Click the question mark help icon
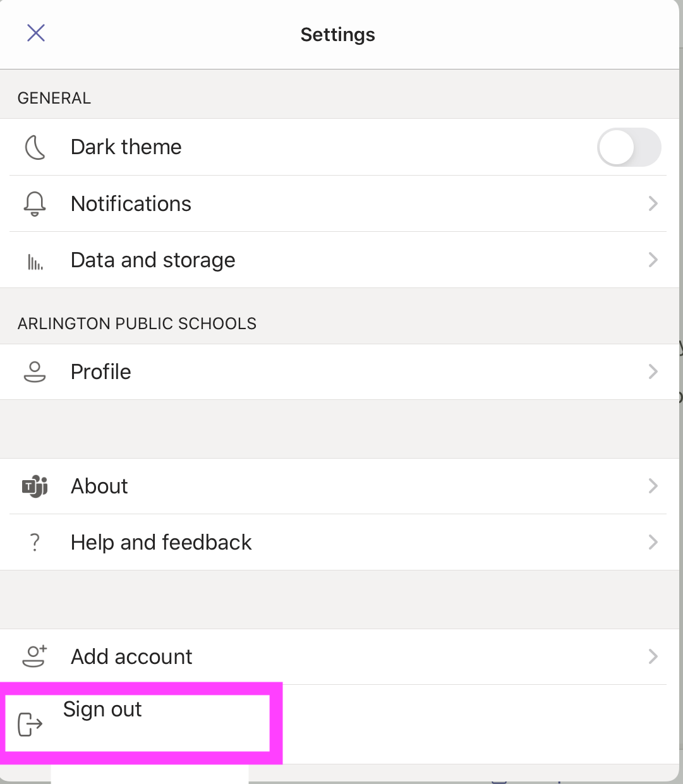The width and height of the screenshot is (683, 784). (35, 543)
